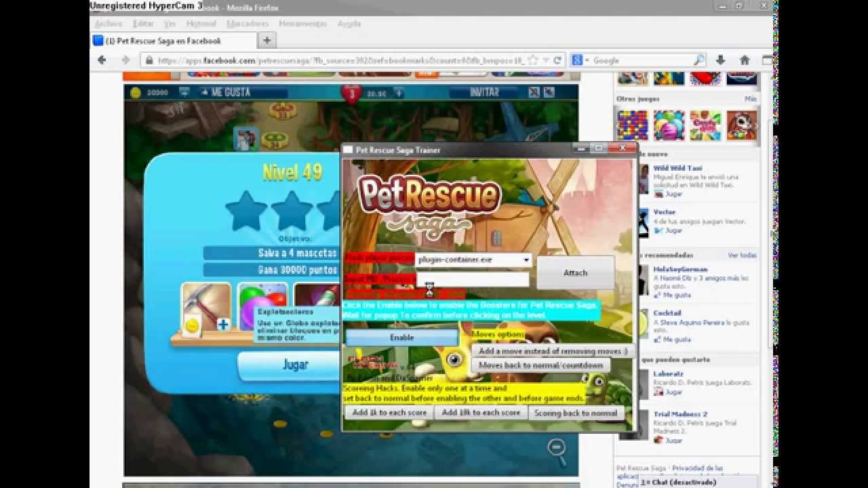Open the Editar menu
This screenshot has width=868, height=488.
[x=143, y=23]
